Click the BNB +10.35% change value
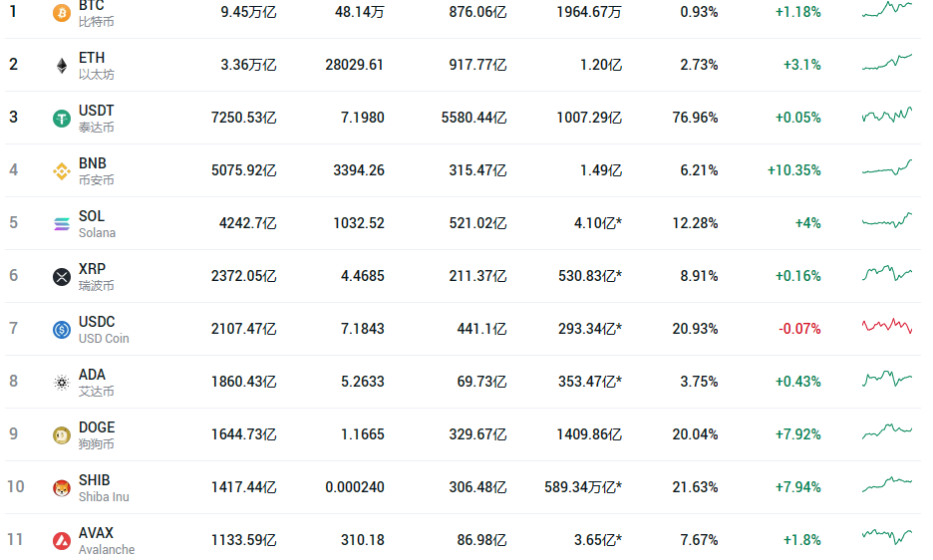 pos(793,170)
